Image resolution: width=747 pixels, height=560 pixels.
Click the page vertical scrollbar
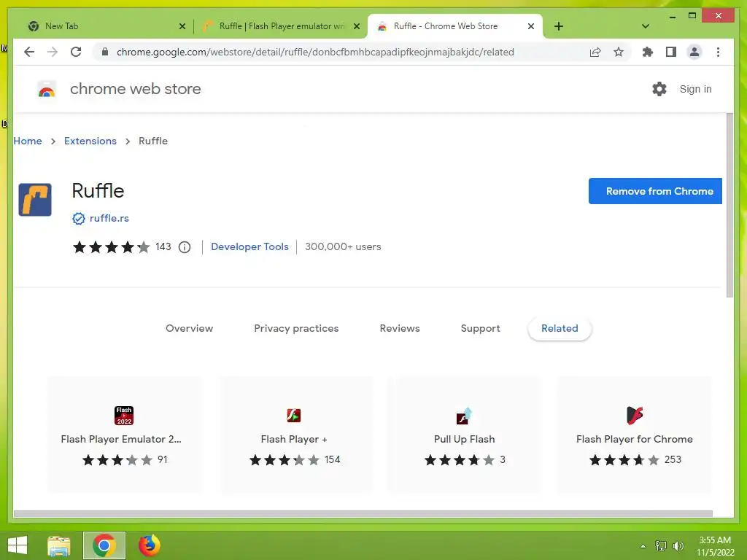click(x=729, y=206)
